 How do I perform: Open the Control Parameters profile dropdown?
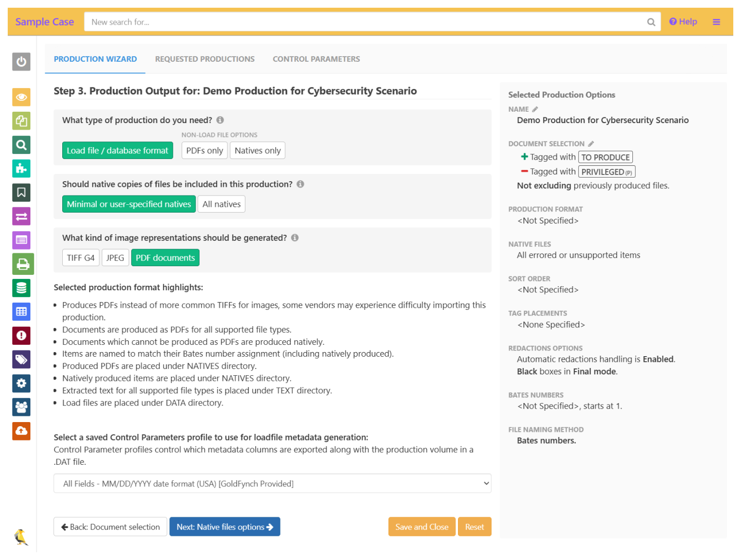tap(272, 484)
